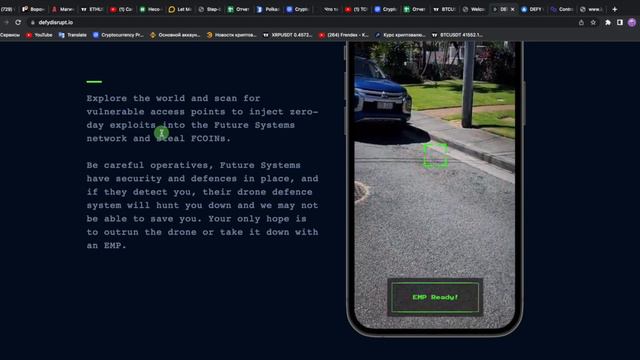Screen dimensions: 640x360
Task: Bookmark this page with the star icon
Action: [593, 22]
